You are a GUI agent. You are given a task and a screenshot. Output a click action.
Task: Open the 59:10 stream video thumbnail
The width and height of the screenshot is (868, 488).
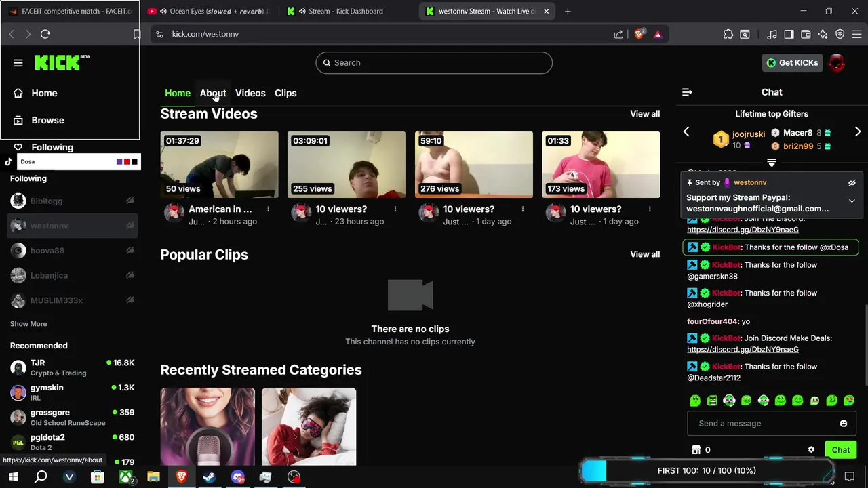474,165
